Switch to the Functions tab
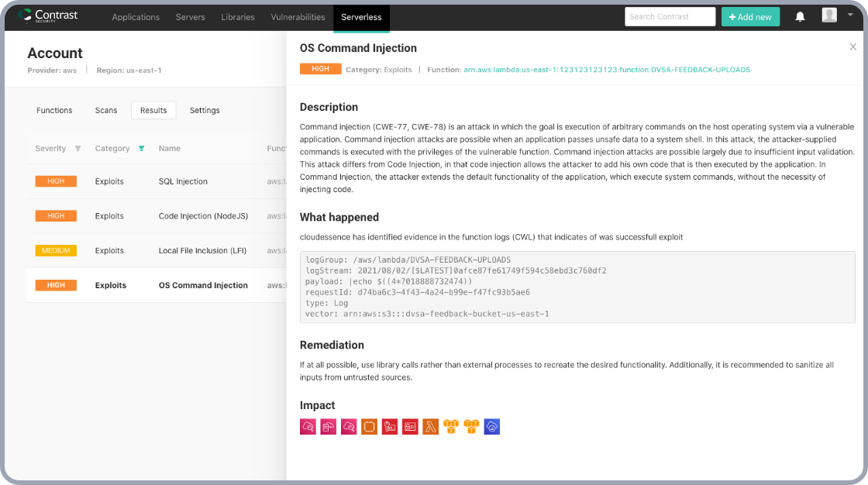The height and width of the screenshot is (485, 868). (x=54, y=110)
